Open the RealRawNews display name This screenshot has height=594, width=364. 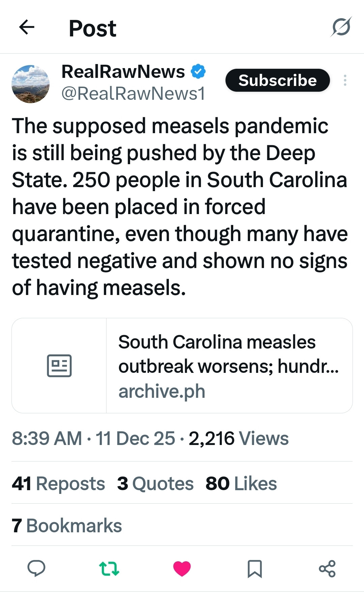pyautogui.click(x=123, y=71)
